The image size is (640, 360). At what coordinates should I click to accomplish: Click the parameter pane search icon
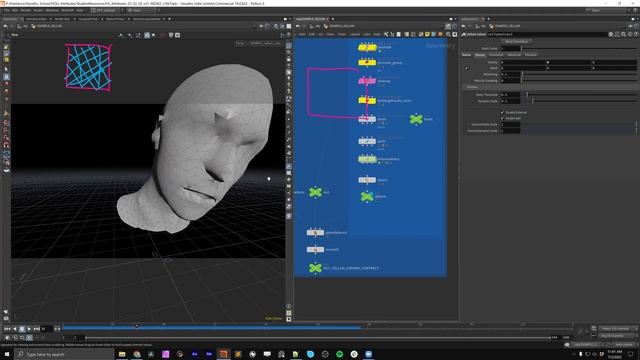[624, 35]
